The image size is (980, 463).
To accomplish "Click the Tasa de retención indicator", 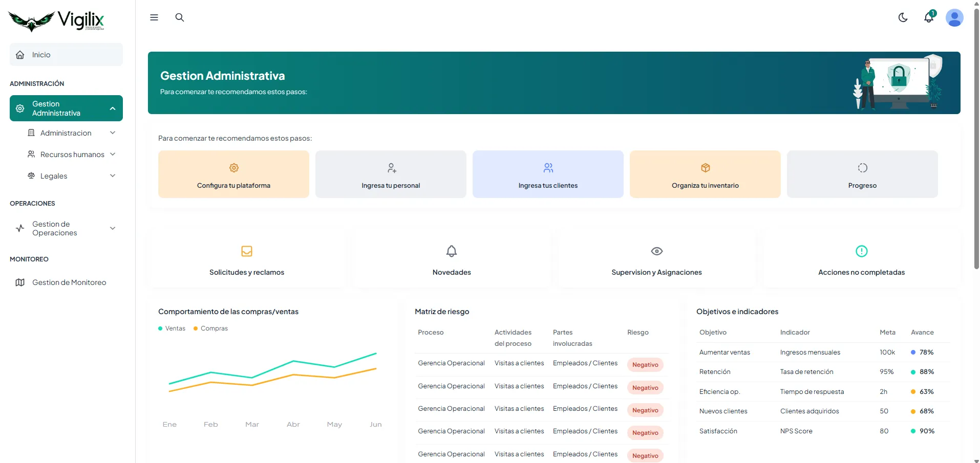I will click(x=806, y=372).
